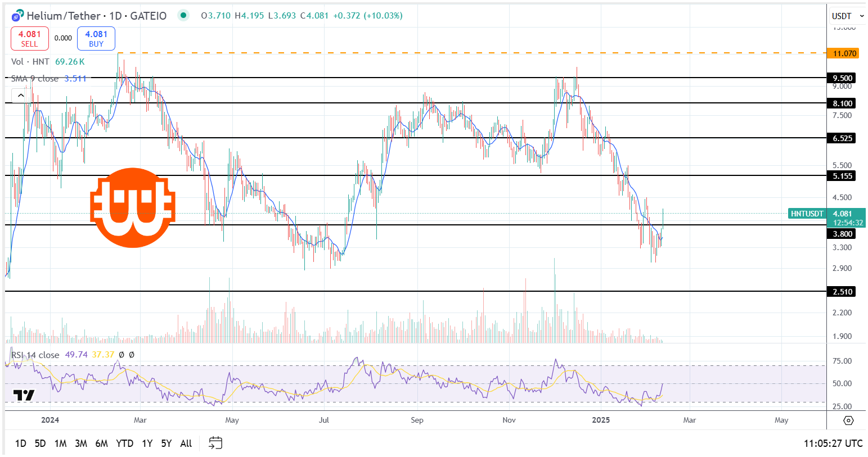This screenshot has width=868, height=457.
Task: Select the 6M time range
Action: [102, 444]
